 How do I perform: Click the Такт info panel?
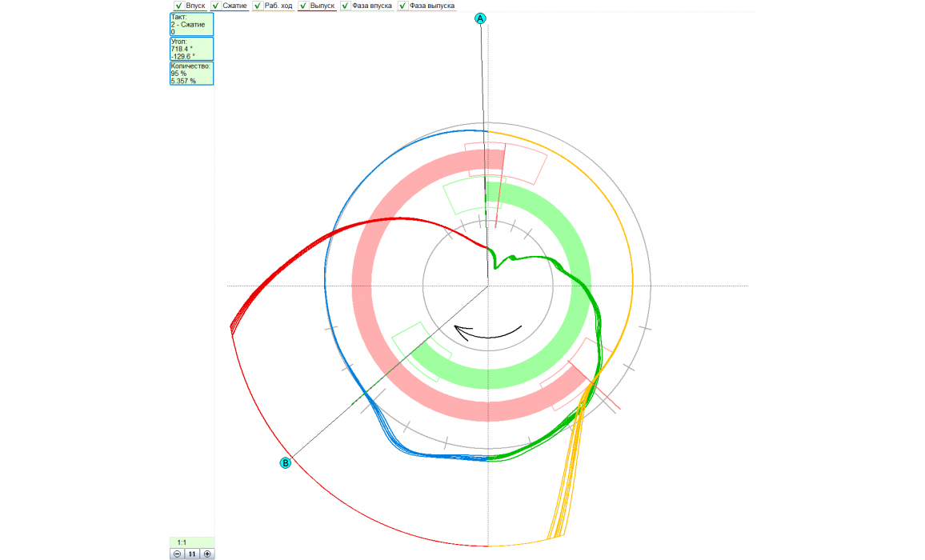pos(191,24)
